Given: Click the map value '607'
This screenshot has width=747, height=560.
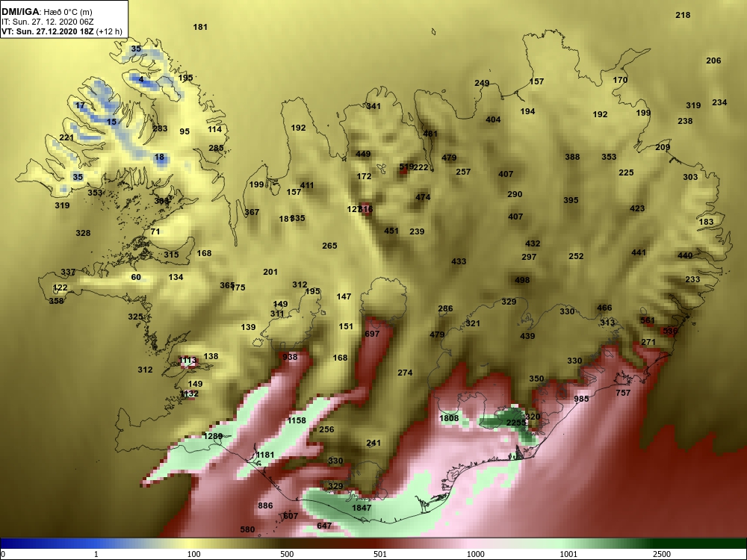Looking at the screenshot, I should (291, 516).
